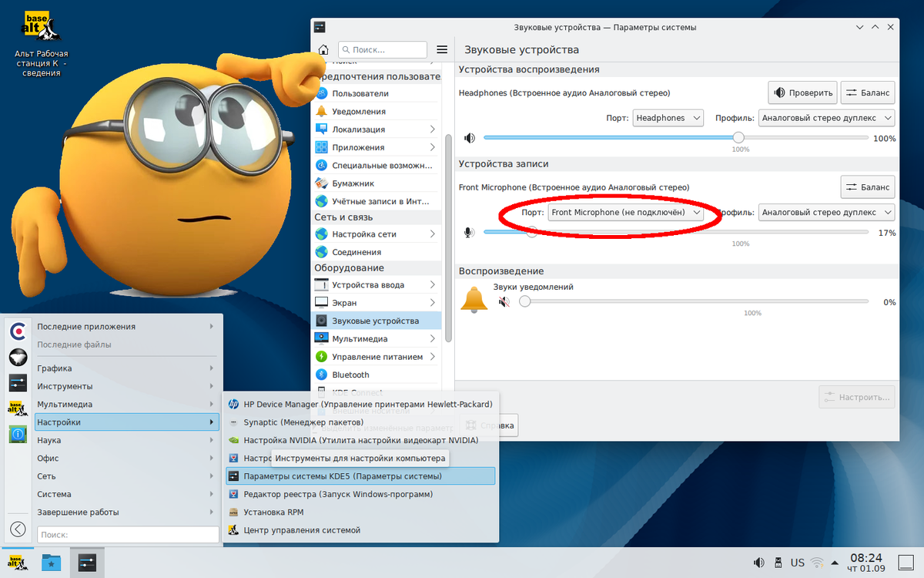
Task: Expand the Графика launcher submenu
Action: [128, 368]
